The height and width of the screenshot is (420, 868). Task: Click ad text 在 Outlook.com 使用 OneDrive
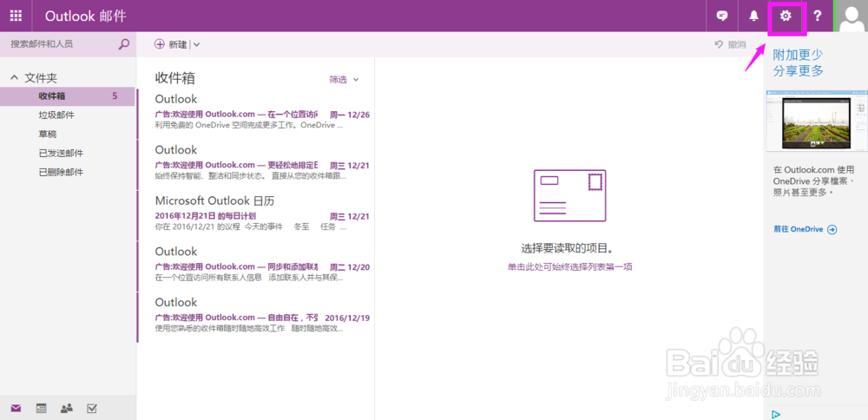(x=815, y=180)
